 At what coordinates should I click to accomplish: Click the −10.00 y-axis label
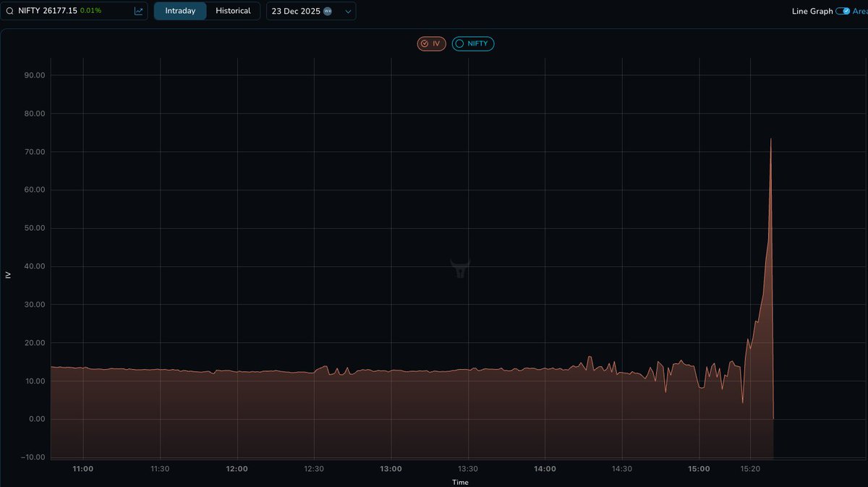pyautogui.click(x=33, y=457)
